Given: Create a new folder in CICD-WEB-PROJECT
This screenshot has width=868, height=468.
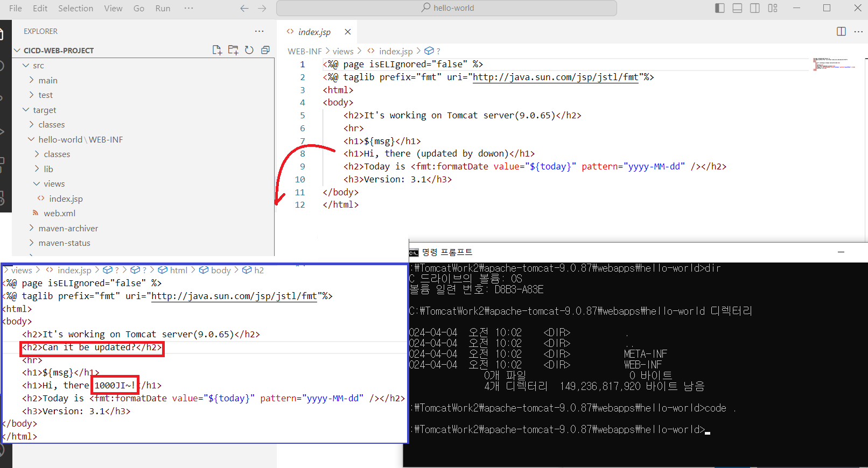Looking at the screenshot, I should [233, 50].
